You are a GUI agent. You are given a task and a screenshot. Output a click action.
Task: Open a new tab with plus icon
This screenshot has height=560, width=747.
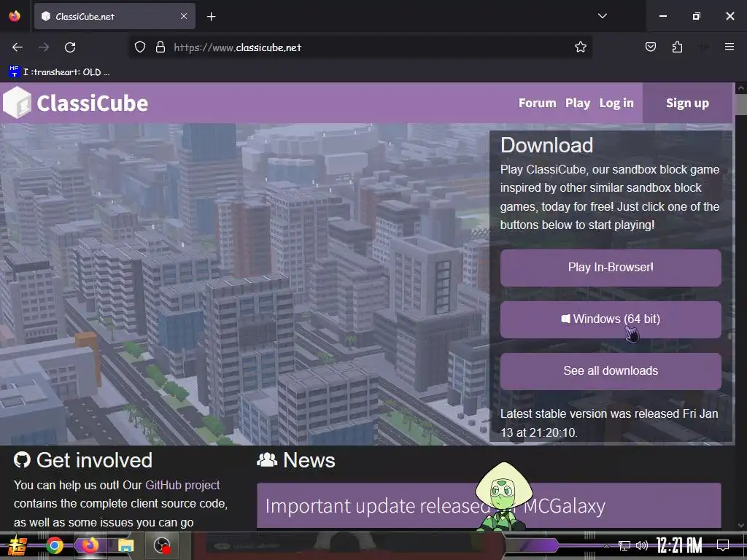212,17
